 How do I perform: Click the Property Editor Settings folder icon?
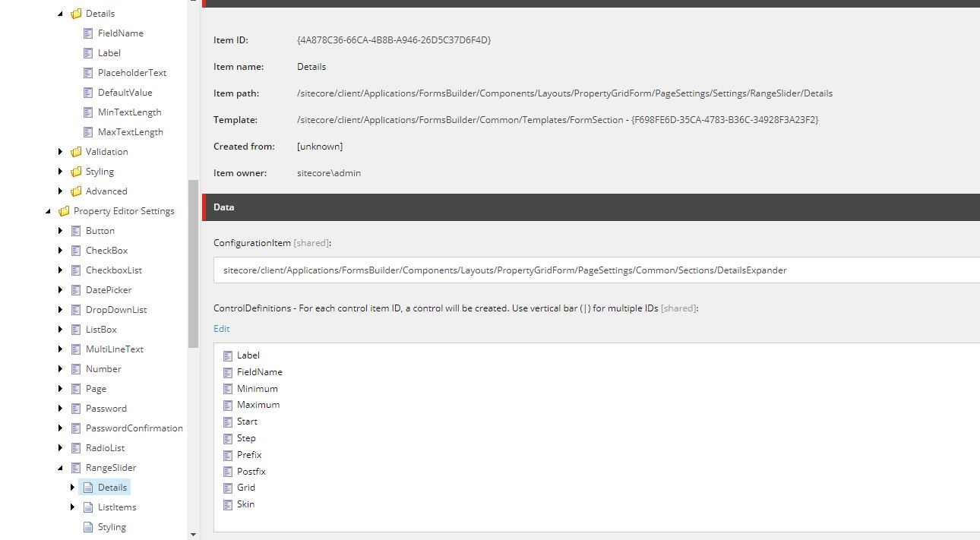(65, 210)
